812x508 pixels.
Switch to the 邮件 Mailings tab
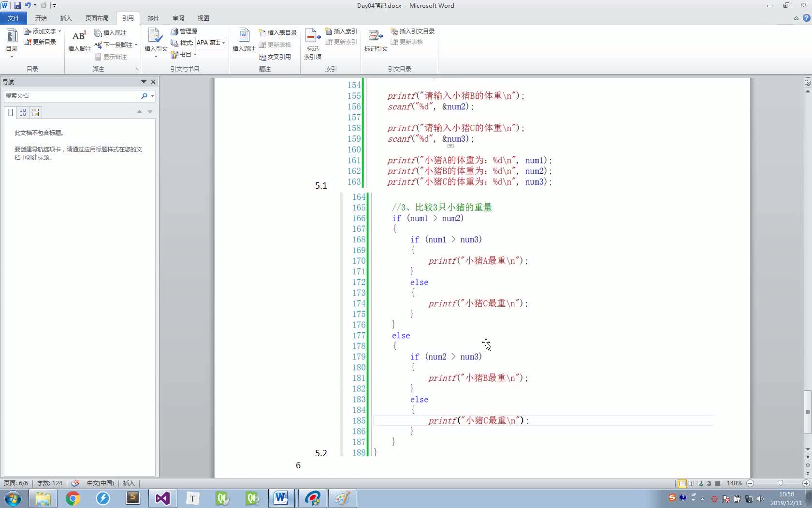(153, 18)
